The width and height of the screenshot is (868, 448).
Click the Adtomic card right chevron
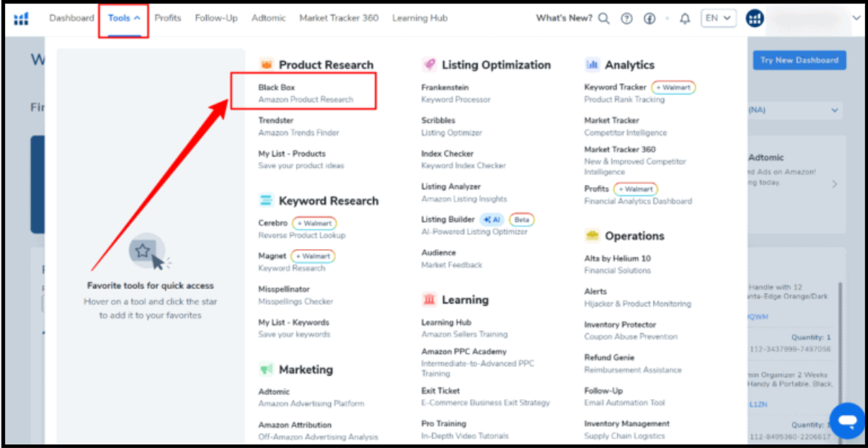coord(834,184)
